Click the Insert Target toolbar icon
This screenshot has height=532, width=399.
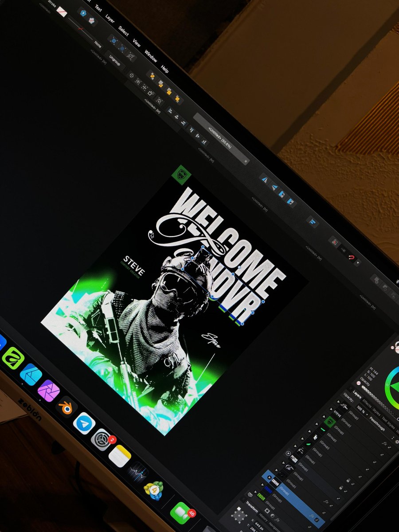pos(313,222)
